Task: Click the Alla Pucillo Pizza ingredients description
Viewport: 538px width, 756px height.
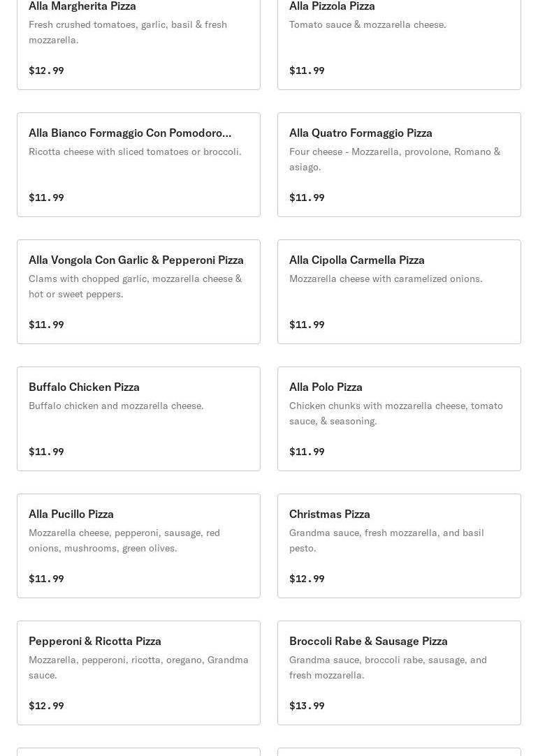Action: (x=124, y=540)
